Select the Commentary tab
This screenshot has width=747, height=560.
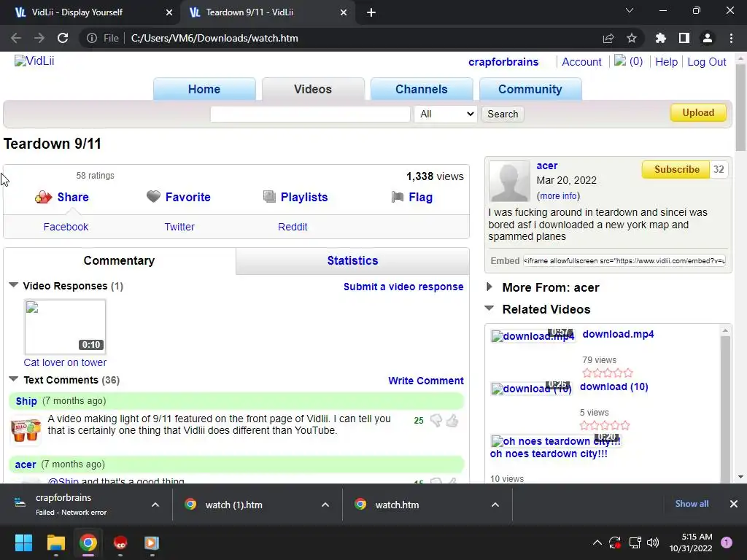coord(119,261)
